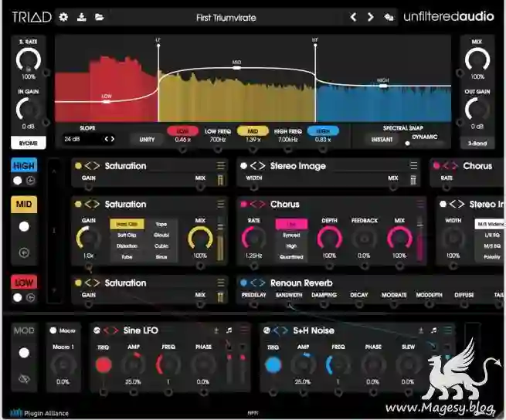
Task: Switch Low Saturation module type arrows
Action: pyautogui.click(x=92, y=283)
